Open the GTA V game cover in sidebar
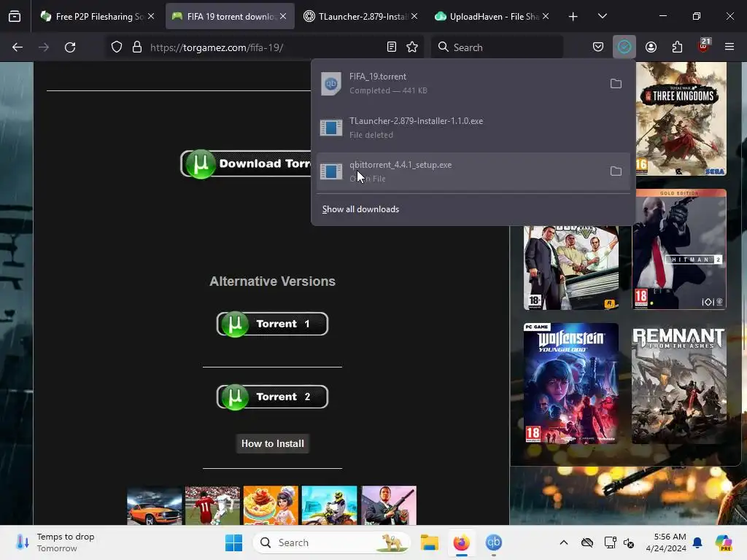Viewport: 747px width, 560px height. point(570,268)
